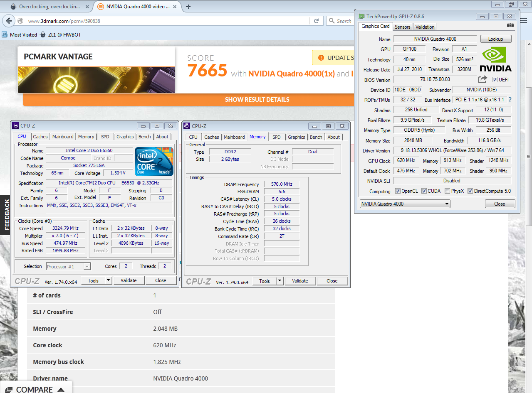
Task: Click the warning icon on UPDATE banner
Action: point(321,58)
